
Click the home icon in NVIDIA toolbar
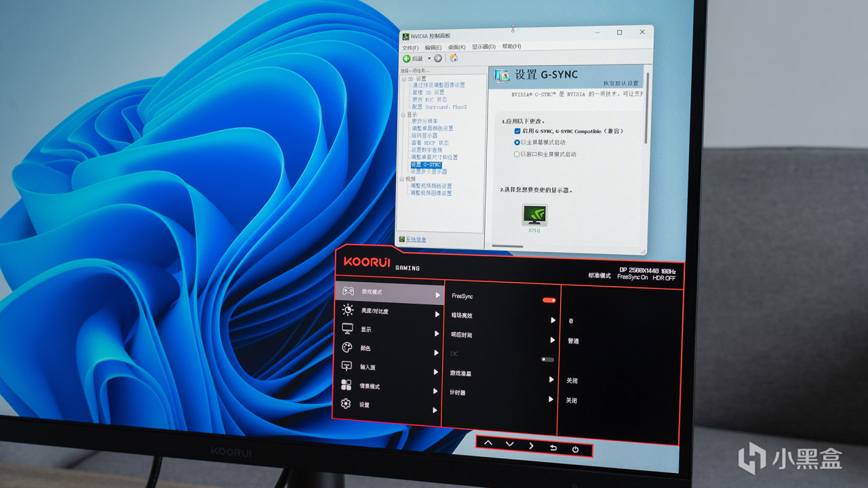pyautogui.click(x=454, y=58)
